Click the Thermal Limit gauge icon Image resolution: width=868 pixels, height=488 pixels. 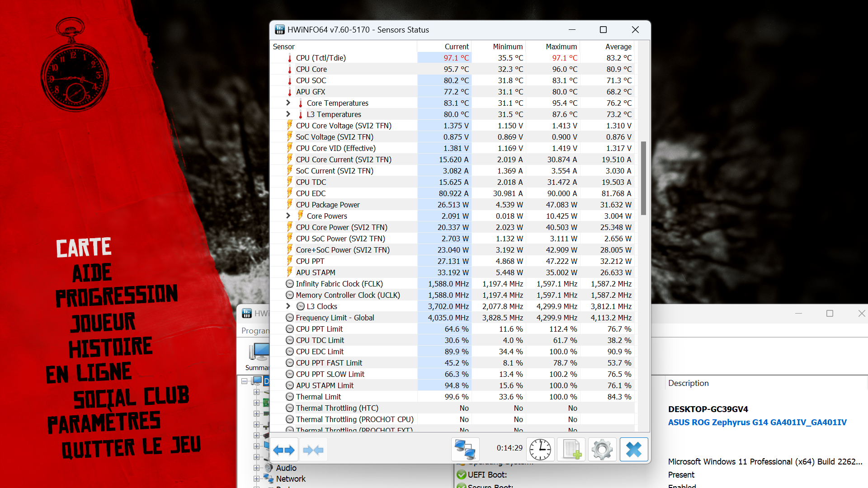click(290, 397)
